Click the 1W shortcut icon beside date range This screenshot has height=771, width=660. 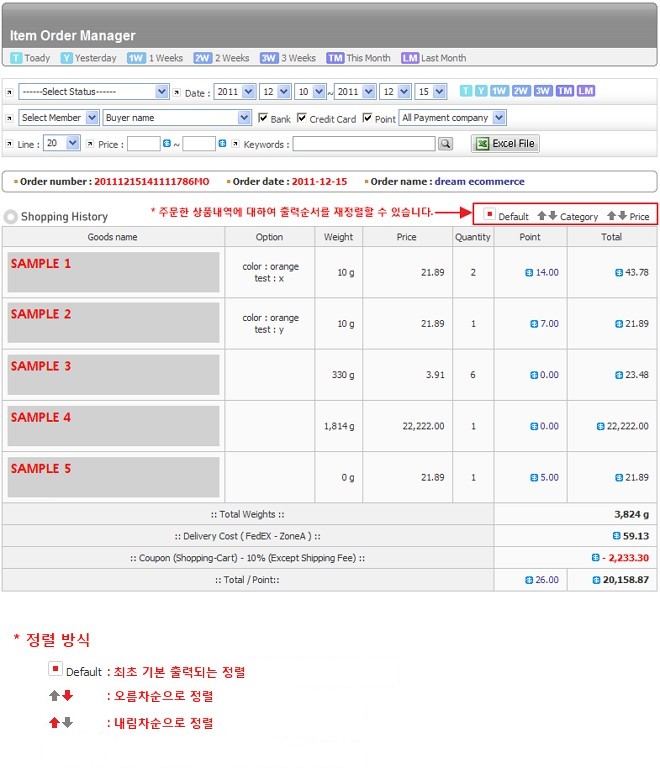click(498, 91)
